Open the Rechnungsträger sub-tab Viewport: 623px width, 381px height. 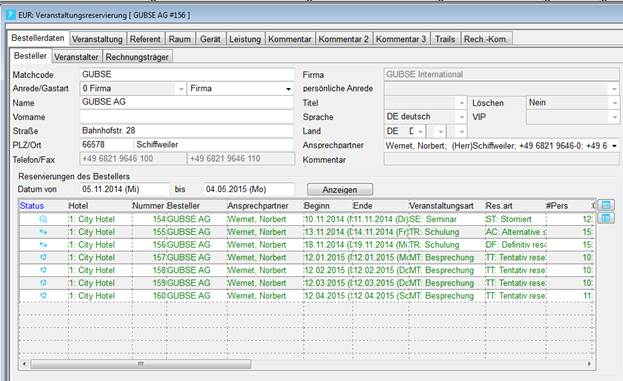coord(137,57)
